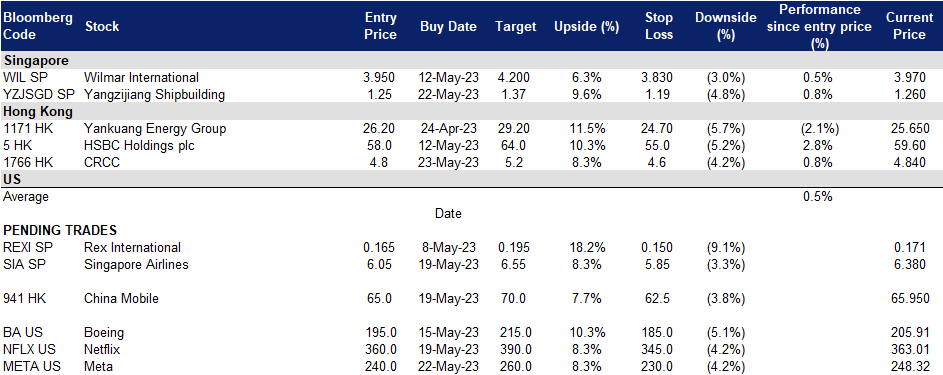Viewport: 943px width, 375px height.
Task: Click Singapore Airlines stop loss 5.85
Action: tap(658, 264)
